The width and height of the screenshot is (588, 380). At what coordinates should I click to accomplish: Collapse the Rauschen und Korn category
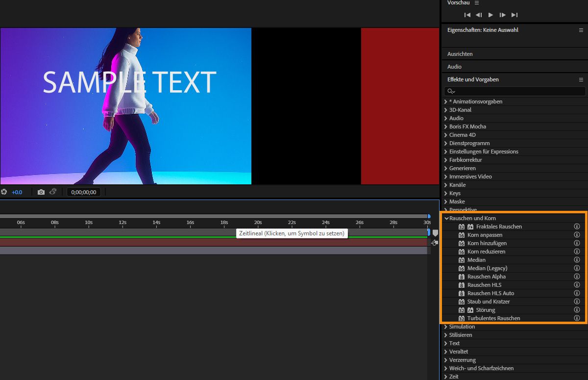446,218
